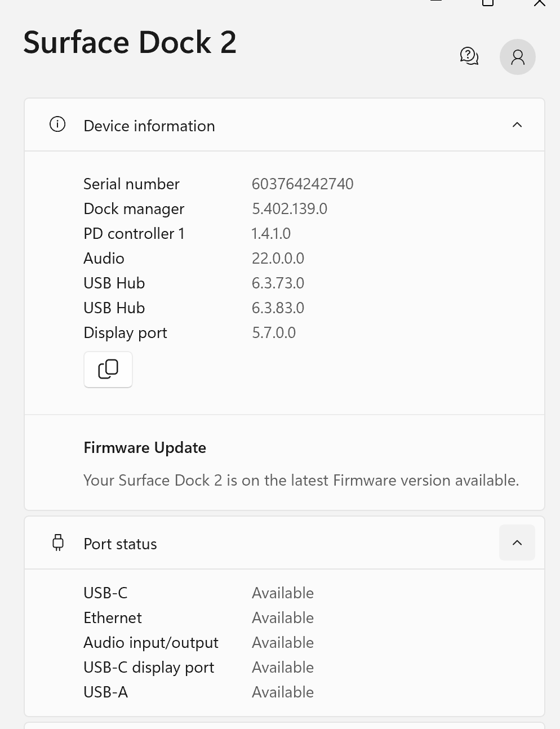Click the Audio input/output port label
The image size is (560, 729).
[151, 643]
